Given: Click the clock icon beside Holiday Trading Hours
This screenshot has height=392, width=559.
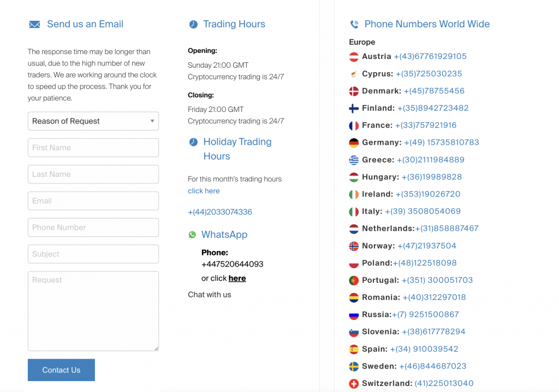Looking at the screenshot, I should [193, 142].
